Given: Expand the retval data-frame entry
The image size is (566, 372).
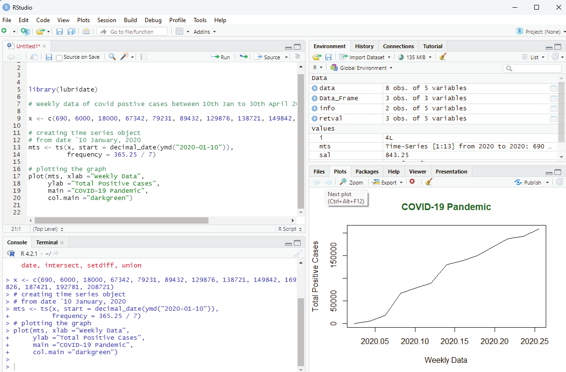Looking at the screenshot, I should pyautogui.click(x=314, y=118).
